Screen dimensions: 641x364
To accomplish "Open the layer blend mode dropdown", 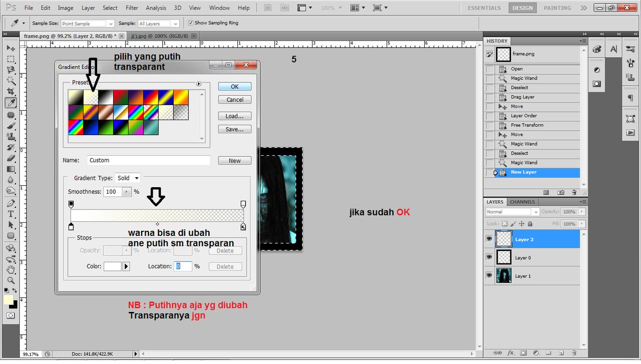I will tap(512, 212).
